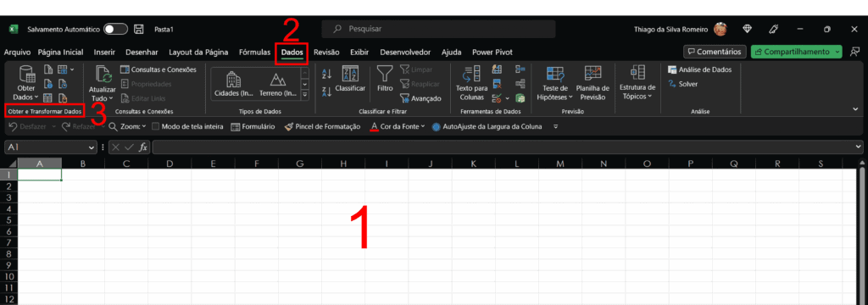This screenshot has width=868, height=305.
Task: Open Cor da Fonte color dropdown
Action: pyautogui.click(x=423, y=127)
